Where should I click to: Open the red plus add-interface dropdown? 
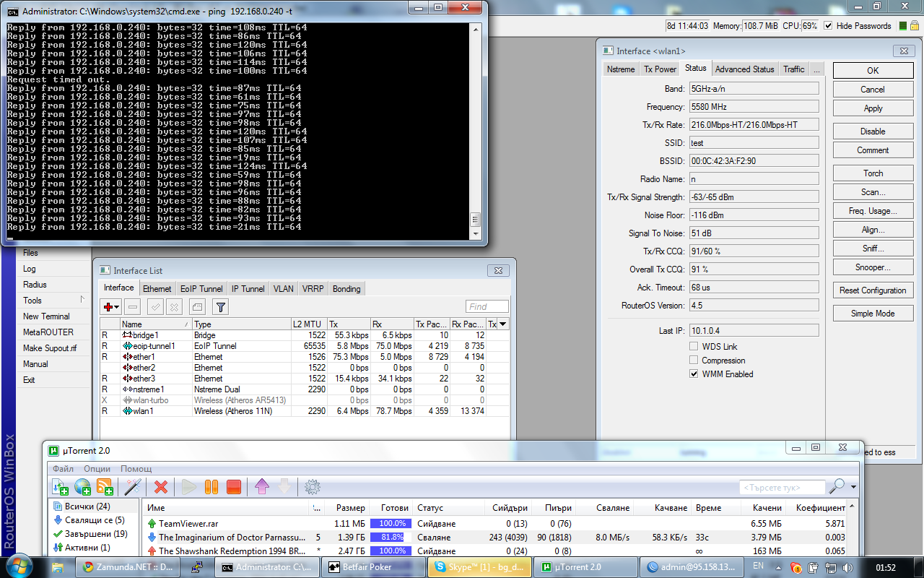[112, 307]
